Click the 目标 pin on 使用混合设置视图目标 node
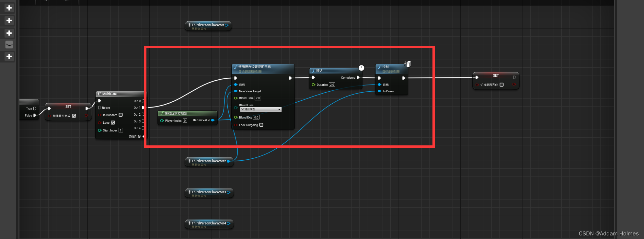644x239 pixels. click(236, 85)
